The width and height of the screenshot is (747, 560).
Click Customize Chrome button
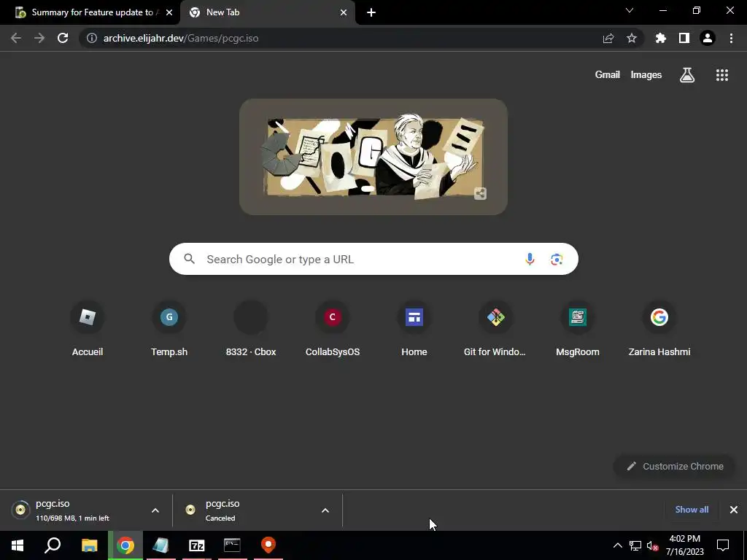click(675, 466)
